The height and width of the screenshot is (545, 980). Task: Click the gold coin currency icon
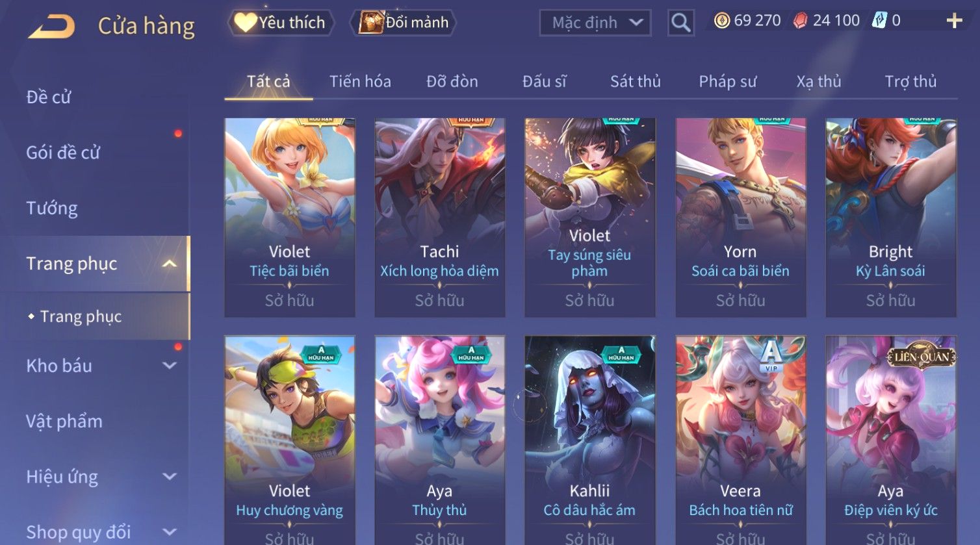coord(721,21)
